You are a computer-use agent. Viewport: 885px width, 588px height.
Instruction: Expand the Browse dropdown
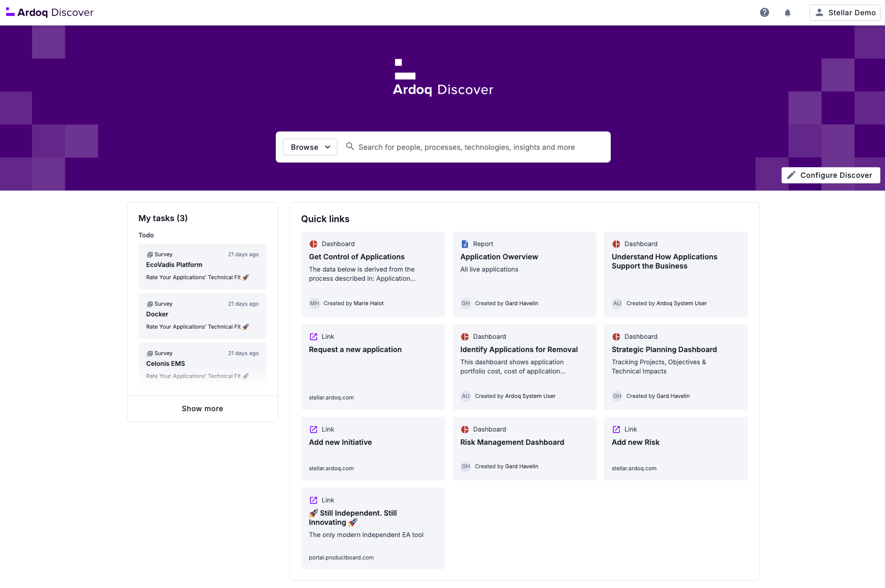[x=310, y=147]
